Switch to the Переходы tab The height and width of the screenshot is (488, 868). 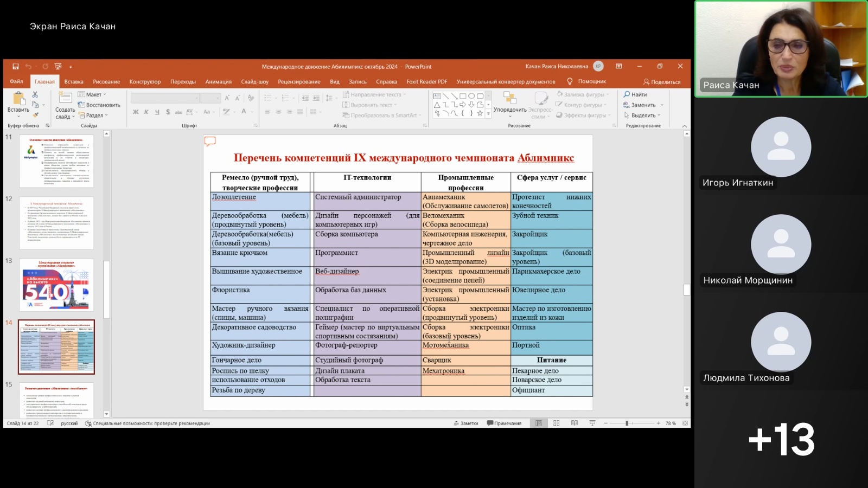point(183,82)
